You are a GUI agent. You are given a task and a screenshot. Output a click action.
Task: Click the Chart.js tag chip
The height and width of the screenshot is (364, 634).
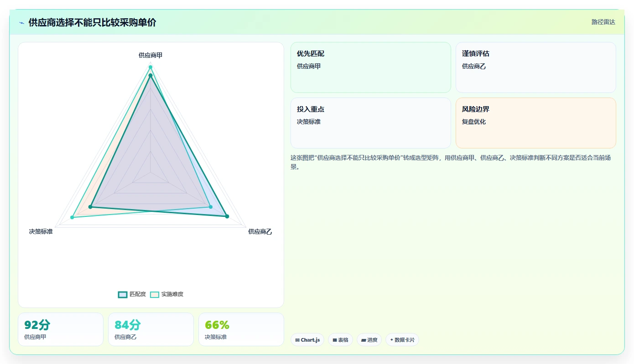click(x=307, y=340)
